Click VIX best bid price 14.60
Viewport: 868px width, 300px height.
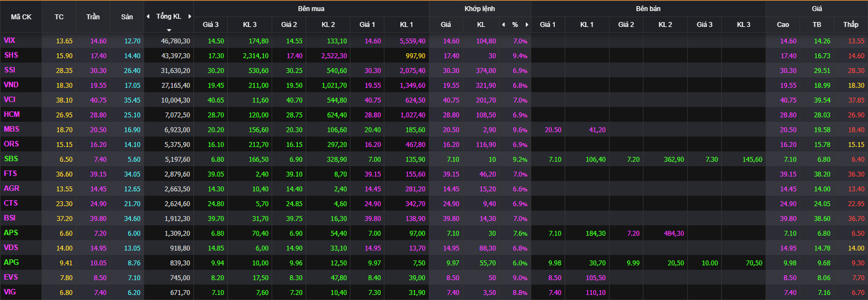(372, 41)
